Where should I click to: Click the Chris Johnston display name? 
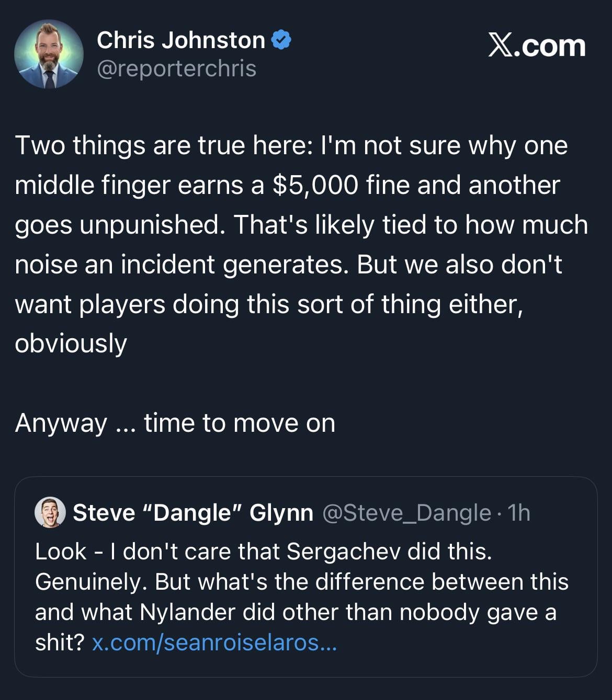tap(180, 40)
